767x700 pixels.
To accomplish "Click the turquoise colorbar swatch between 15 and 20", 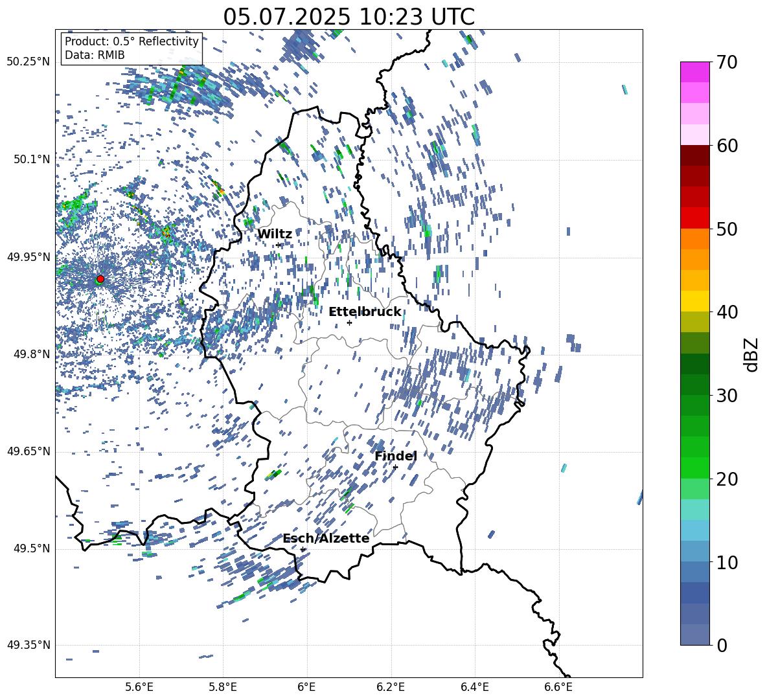I will point(694,510).
